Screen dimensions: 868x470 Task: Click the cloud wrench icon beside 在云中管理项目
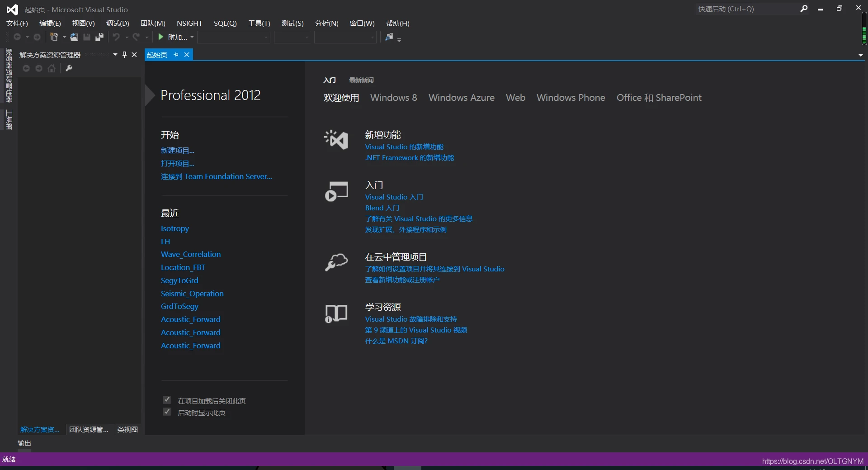[336, 262]
